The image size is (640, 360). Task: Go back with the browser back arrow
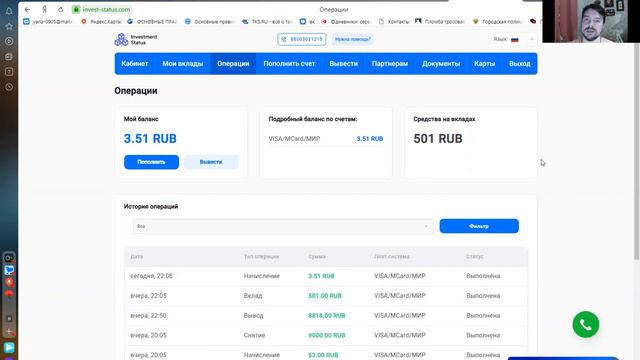[x=27, y=9]
